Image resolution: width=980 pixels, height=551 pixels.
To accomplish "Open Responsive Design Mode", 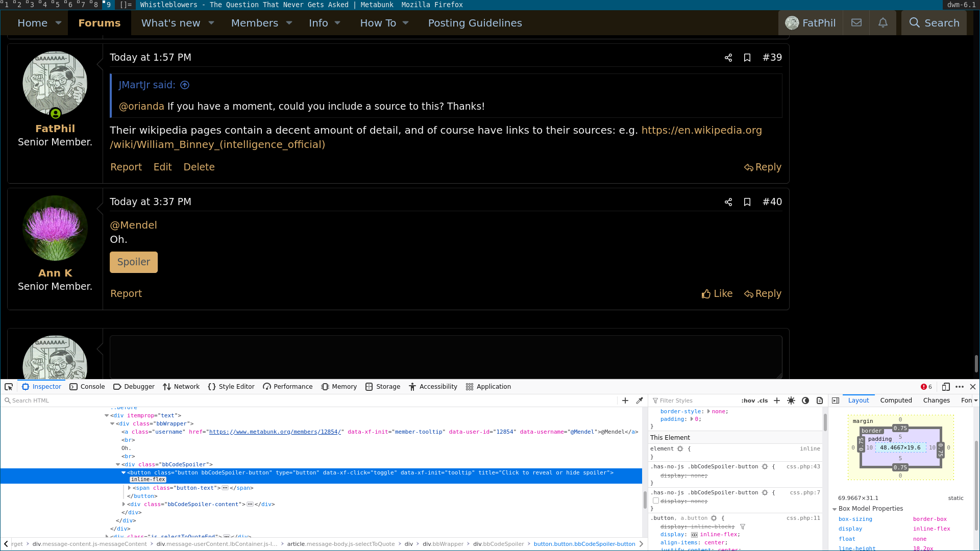I will (x=946, y=387).
